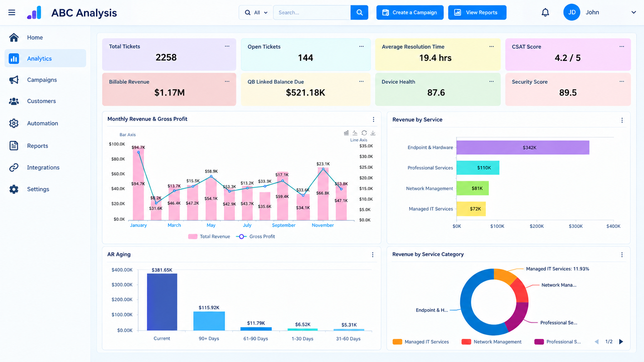Expand the John user menu chevron

pos(634,12)
